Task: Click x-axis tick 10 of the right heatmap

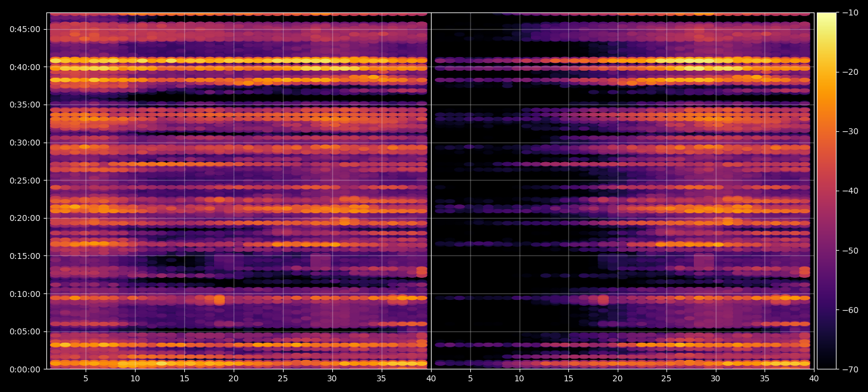Action: 519,378
